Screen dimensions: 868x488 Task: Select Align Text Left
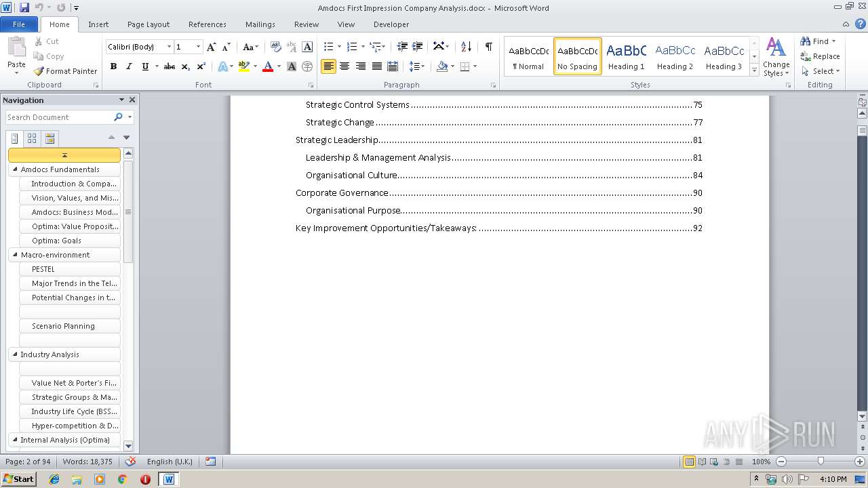click(328, 66)
